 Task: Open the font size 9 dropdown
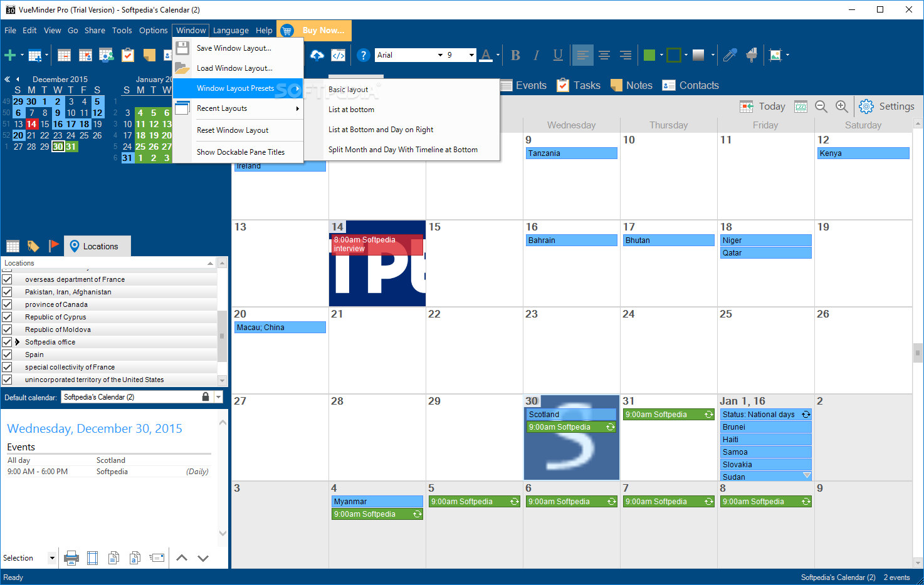pyautogui.click(x=471, y=55)
